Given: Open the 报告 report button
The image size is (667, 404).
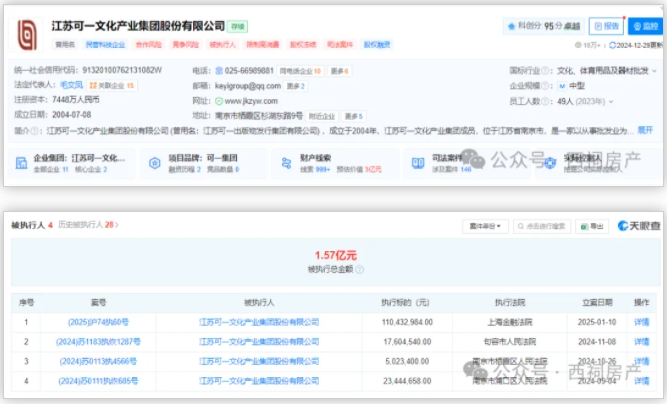Looking at the screenshot, I should 603,26.
